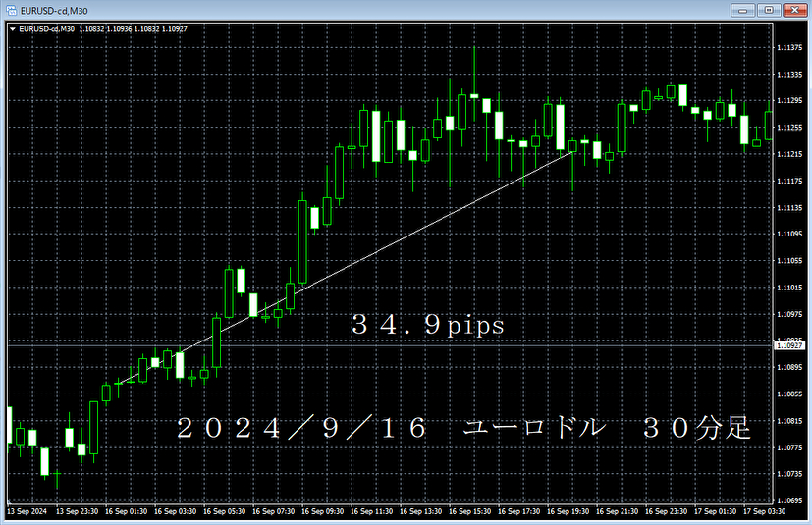Click the horizontal bid price line
812x525 pixels.
point(390,345)
